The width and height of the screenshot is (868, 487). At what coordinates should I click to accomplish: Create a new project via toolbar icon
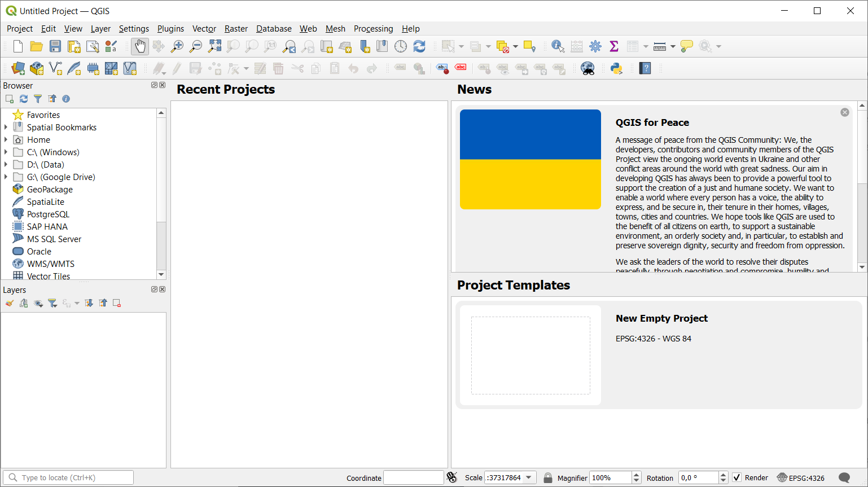[17, 46]
